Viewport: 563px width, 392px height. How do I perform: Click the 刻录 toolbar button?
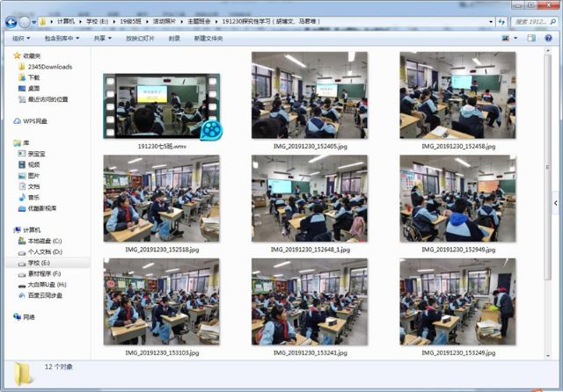coord(174,38)
